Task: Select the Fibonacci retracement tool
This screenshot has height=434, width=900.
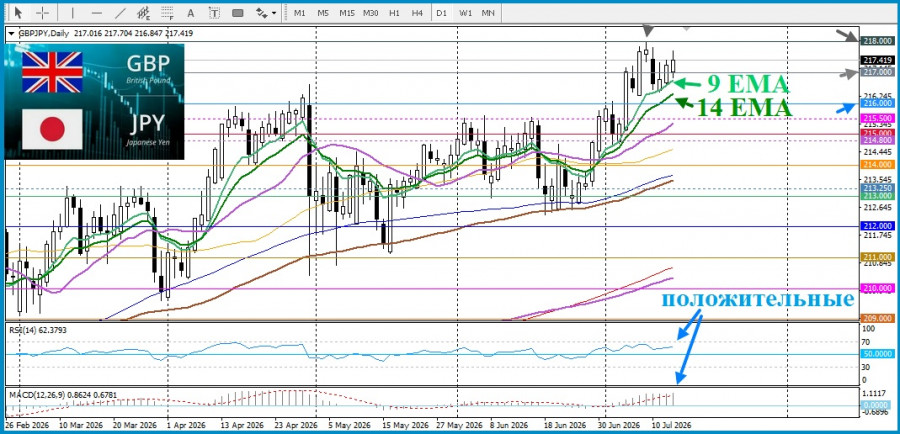Action: click(168, 13)
